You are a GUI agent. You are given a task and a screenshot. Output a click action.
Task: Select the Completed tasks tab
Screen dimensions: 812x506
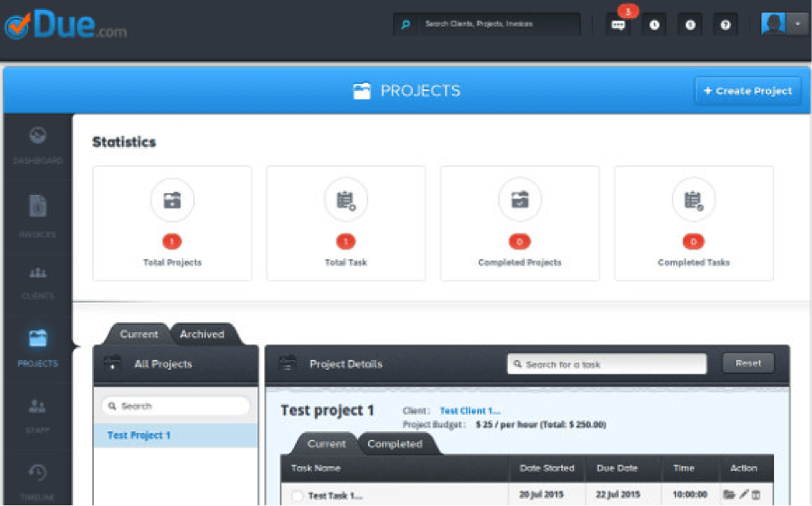pyautogui.click(x=395, y=445)
